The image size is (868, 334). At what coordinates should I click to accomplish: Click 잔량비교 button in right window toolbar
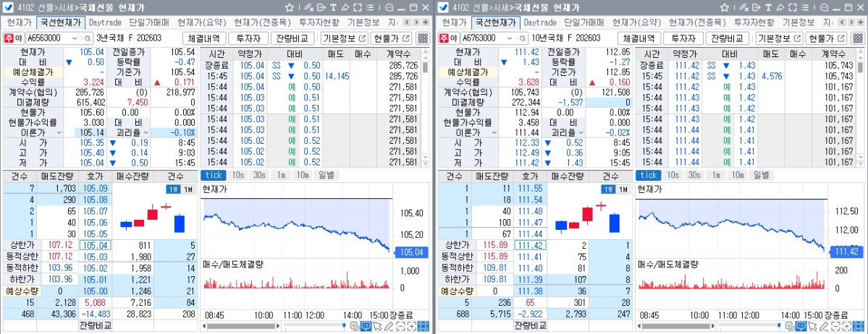coord(727,38)
